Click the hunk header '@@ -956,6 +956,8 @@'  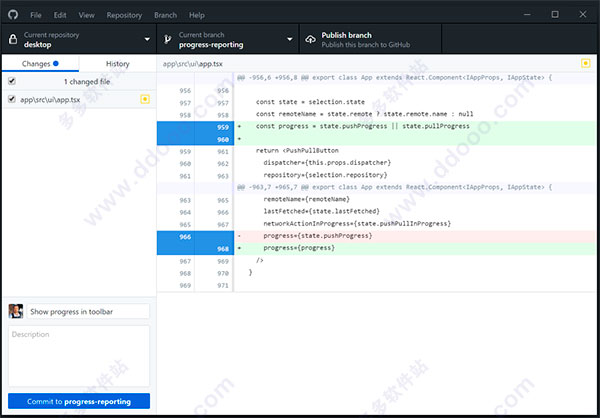click(x=394, y=78)
